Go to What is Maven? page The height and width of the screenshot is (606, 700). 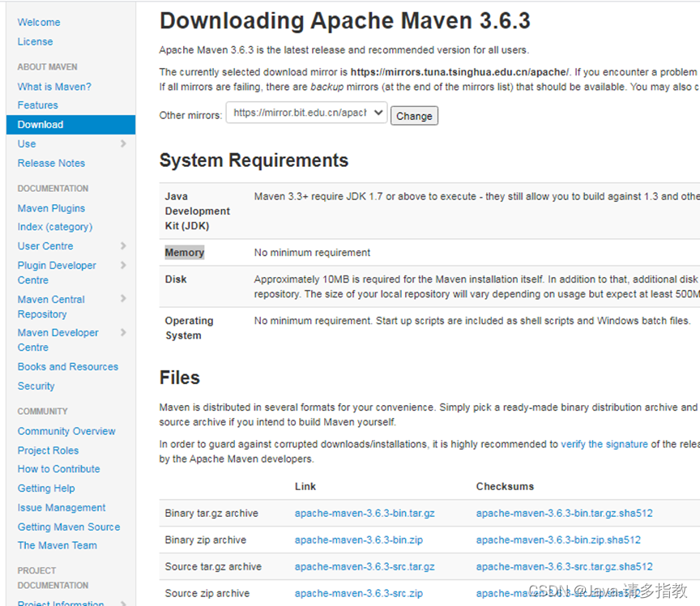point(54,87)
